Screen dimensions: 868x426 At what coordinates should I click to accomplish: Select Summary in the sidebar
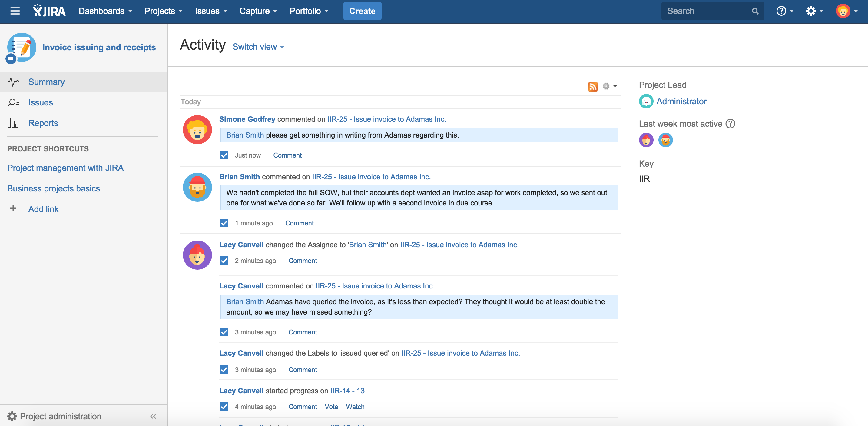coord(84,82)
